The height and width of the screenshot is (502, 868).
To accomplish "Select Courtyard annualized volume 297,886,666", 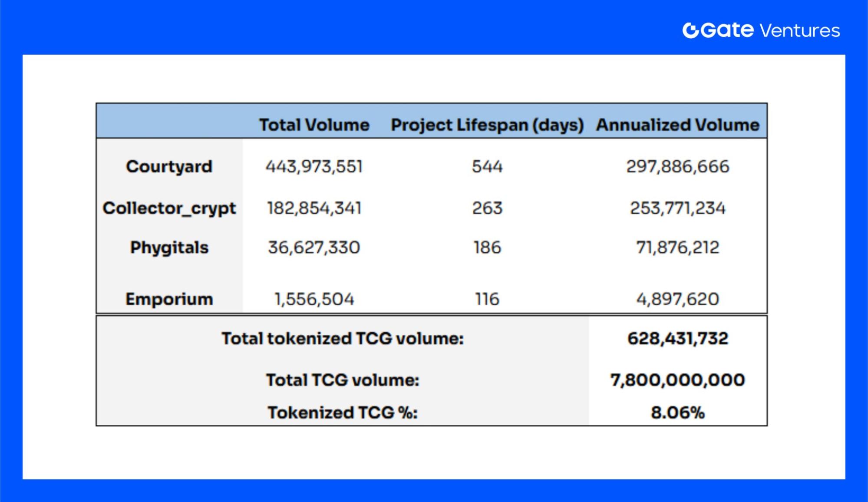I will pos(678,167).
